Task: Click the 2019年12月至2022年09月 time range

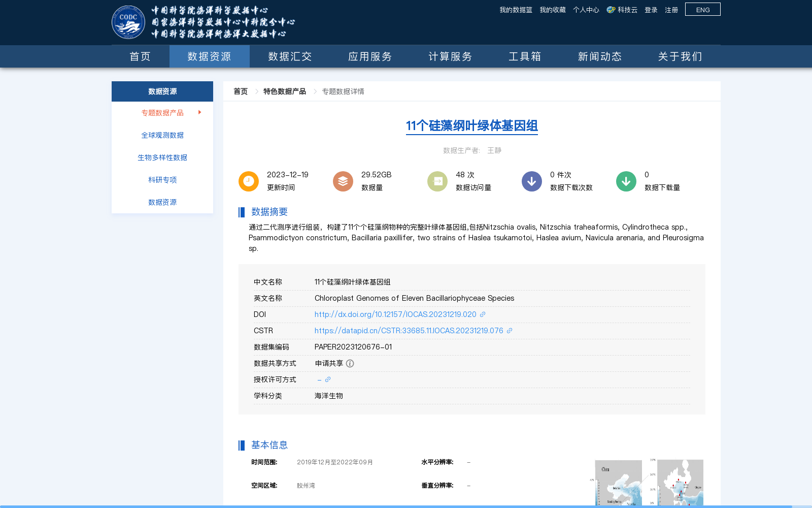Action: tap(335, 462)
